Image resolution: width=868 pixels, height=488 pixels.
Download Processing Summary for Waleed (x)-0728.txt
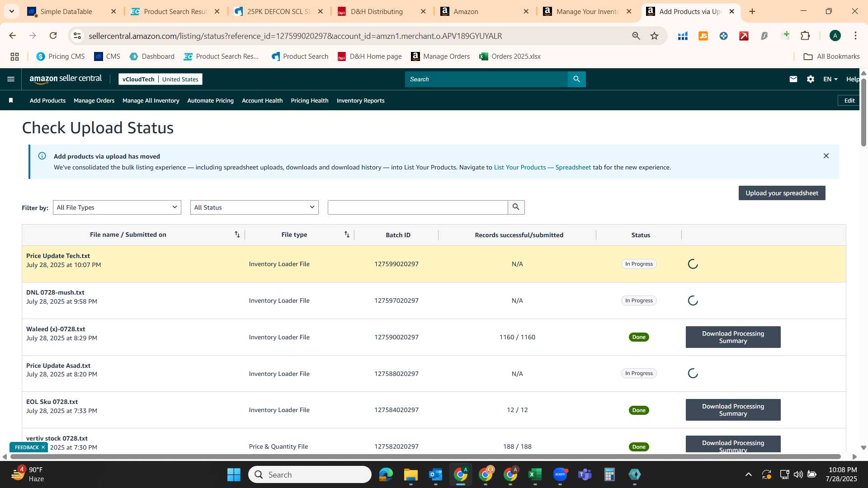tap(733, 337)
